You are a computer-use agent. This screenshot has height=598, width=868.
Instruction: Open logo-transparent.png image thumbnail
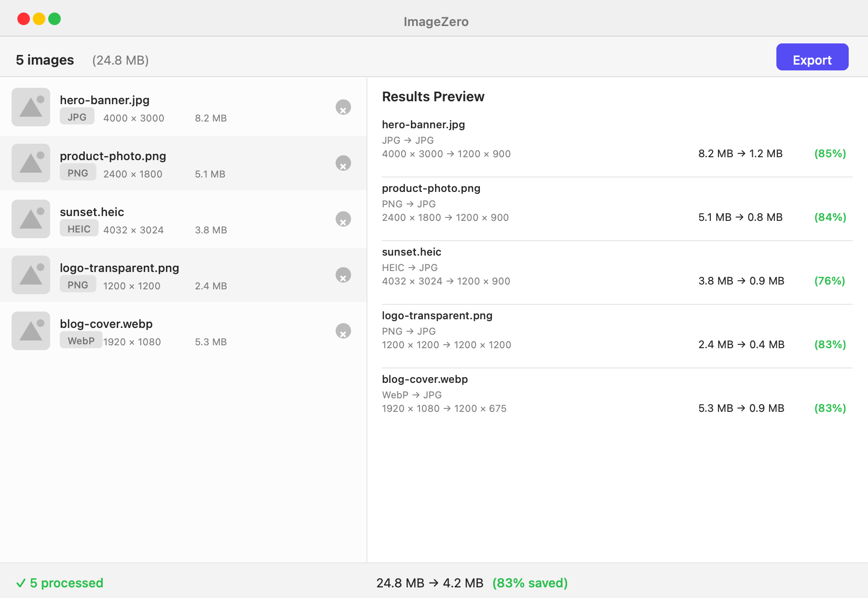(31, 275)
